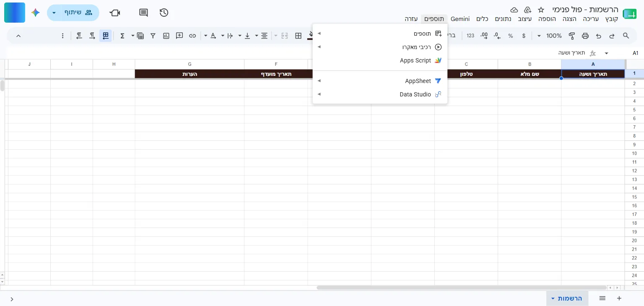This screenshot has height=306, width=644.
Task: Expand the side panel chevron at the bottom
Action: click(x=12, y=299)
